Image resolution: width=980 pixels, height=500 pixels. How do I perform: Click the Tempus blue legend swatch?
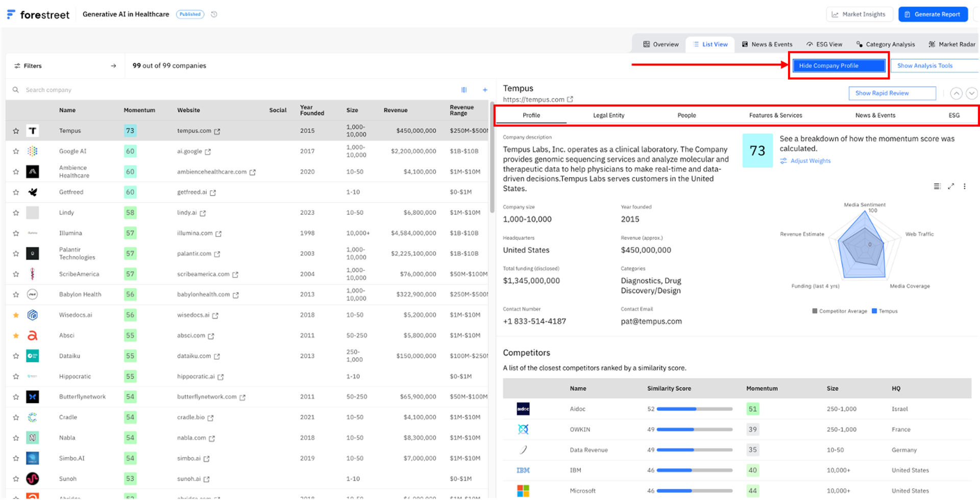[x=874, y=311]
